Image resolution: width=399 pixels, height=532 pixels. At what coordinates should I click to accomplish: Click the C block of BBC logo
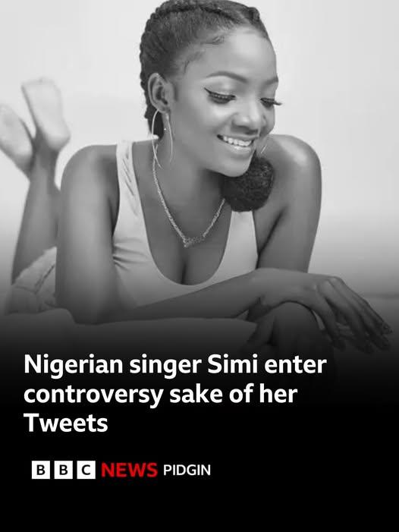tap(86, 470)
